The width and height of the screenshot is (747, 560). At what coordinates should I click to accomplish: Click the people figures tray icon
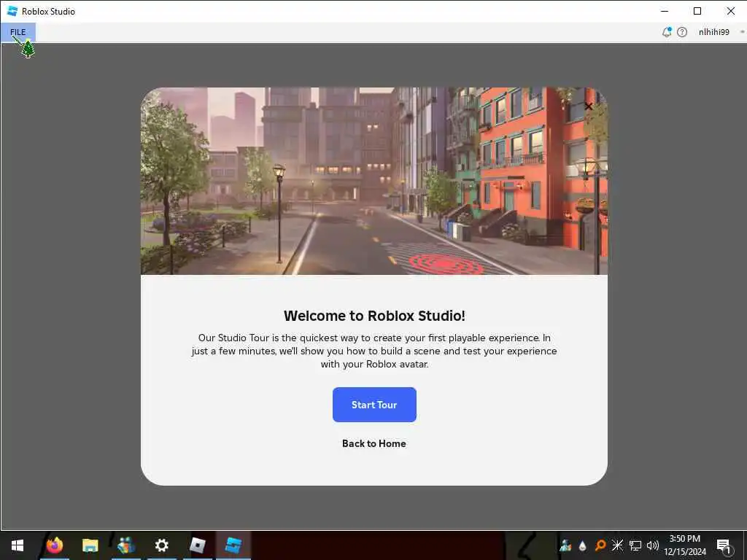(565, 545)
